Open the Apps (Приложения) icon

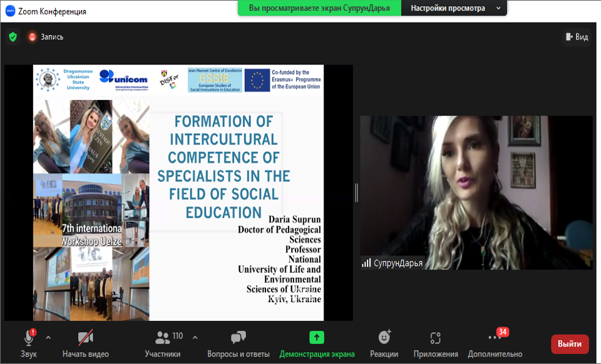pos(436,338)
